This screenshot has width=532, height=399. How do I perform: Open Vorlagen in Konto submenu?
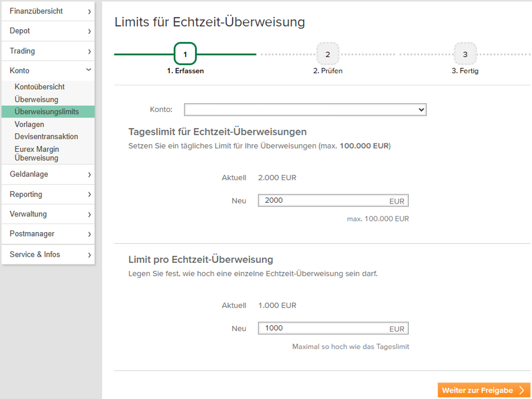tap(29, 124)
